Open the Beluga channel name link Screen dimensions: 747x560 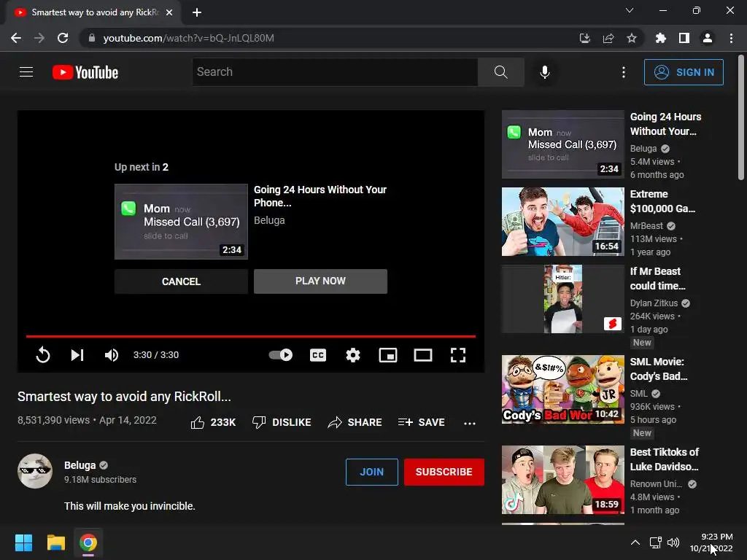click(x=80, y=465)
